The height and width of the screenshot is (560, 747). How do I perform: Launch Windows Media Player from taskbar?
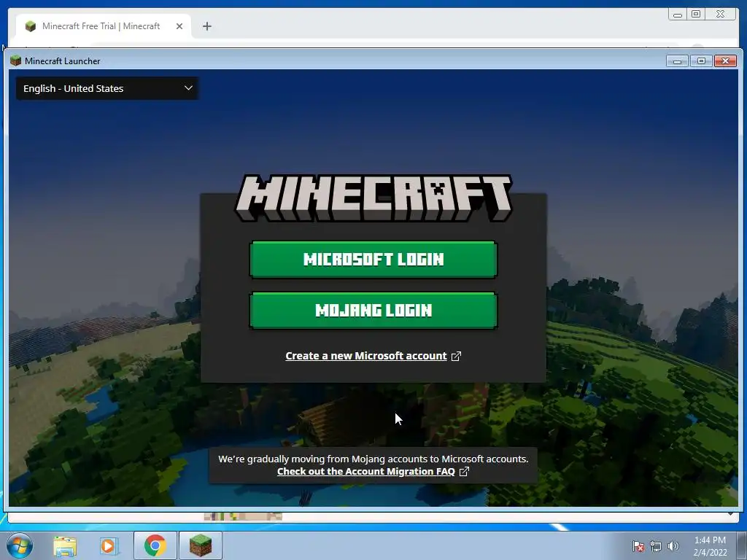[108, 545]
